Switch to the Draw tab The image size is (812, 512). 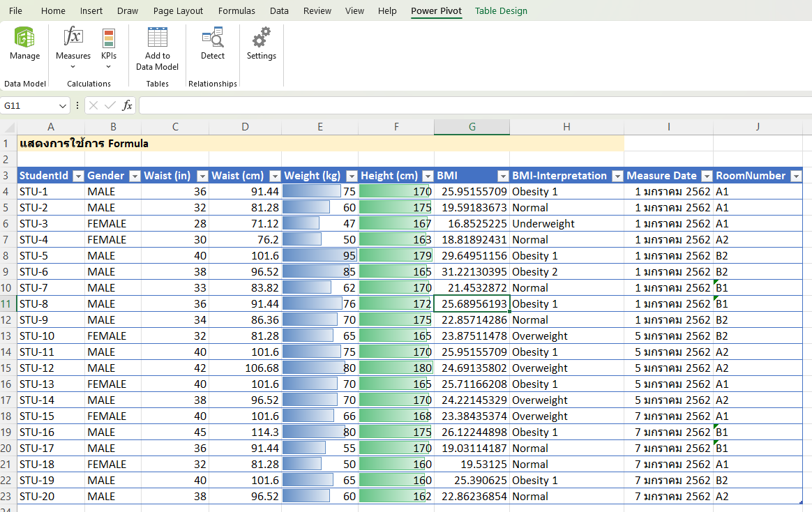pos(128,11)
